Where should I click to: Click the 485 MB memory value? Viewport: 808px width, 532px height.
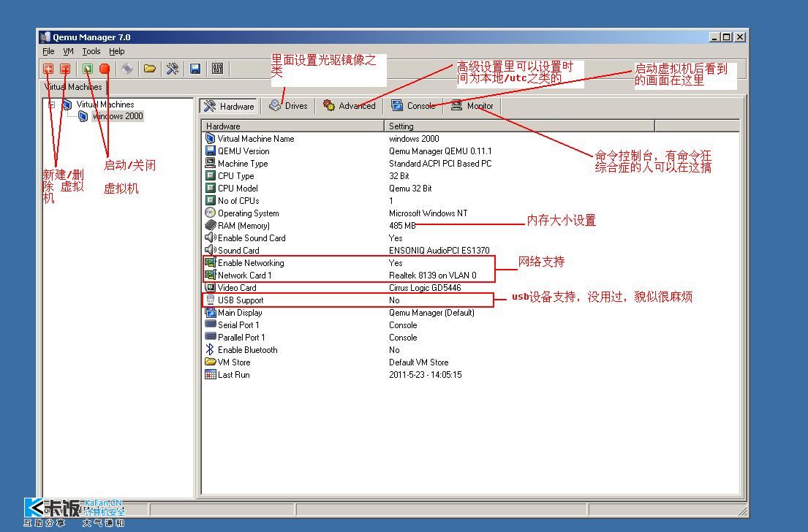pos(402,225)
